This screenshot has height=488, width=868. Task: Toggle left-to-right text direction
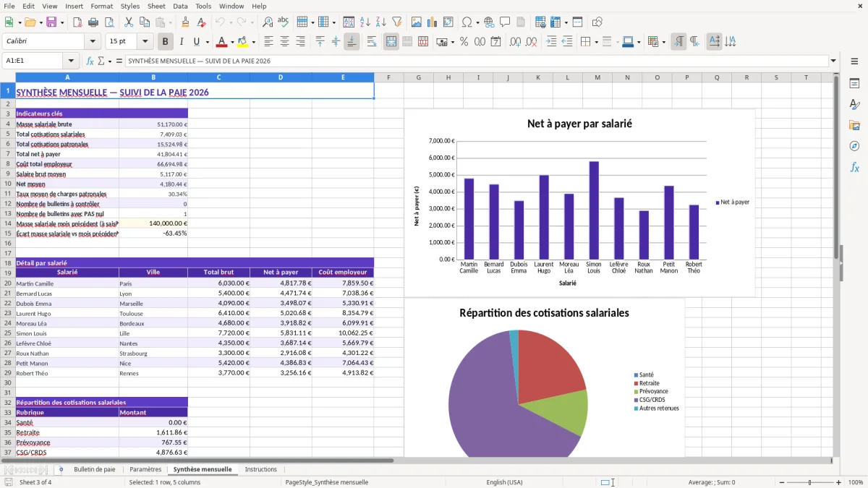[678, 42]
